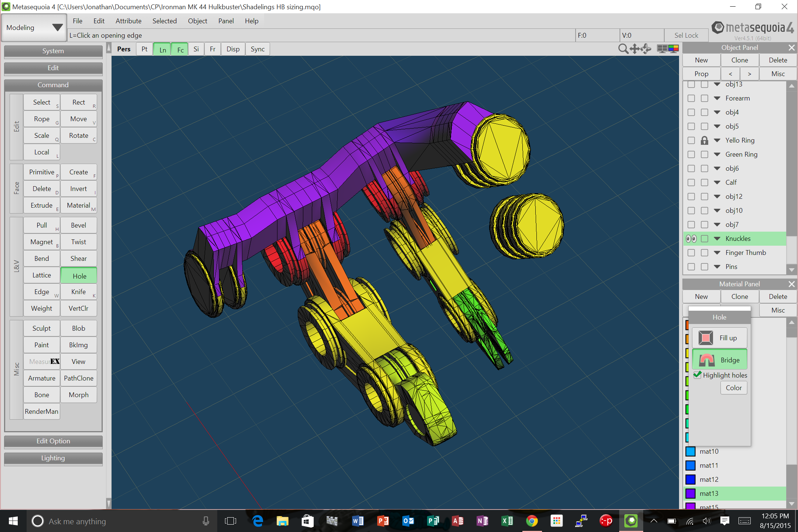Viewport: 798px width, 532px height.
Task: Collapse the Forearm object tree arrow
Action: click(717, 98)
